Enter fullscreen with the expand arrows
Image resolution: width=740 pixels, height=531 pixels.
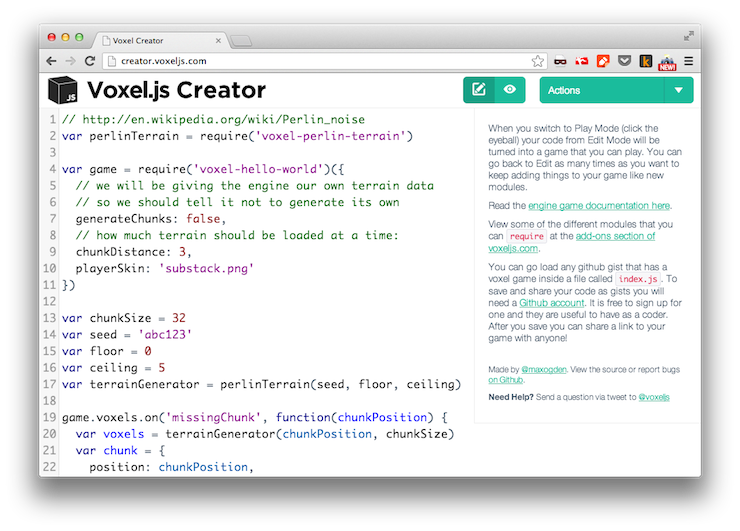(689, 36)
